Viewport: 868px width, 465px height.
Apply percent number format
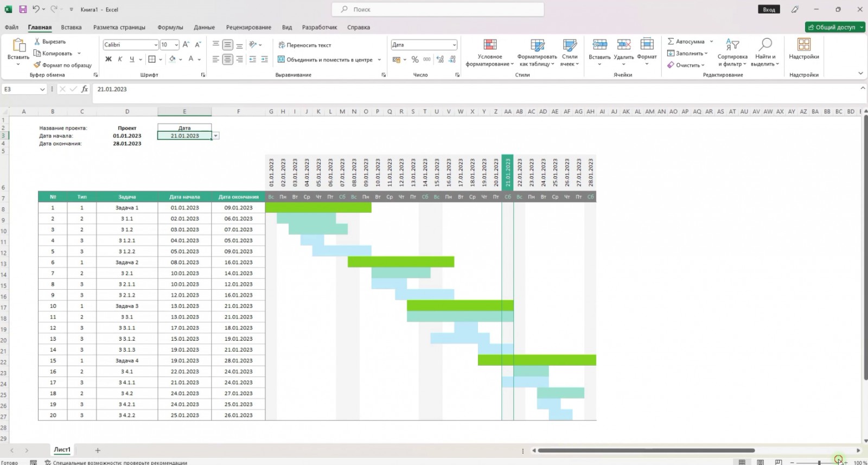[x=415, y=60]
